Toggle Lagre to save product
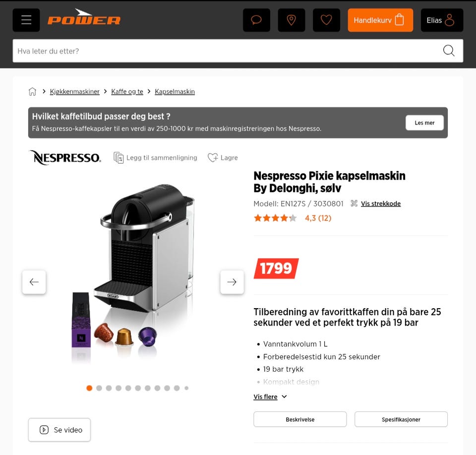The height and width of the screenshot is (455, 476). coord(223,158)
